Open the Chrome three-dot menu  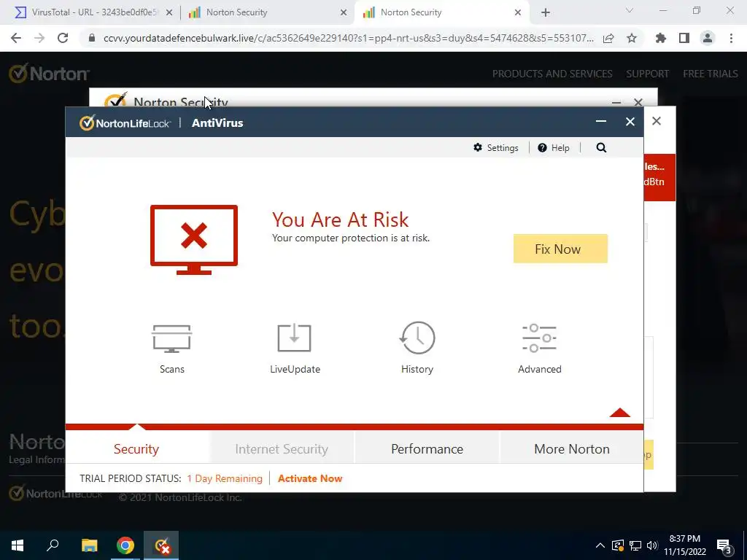[x=731, y=38]
